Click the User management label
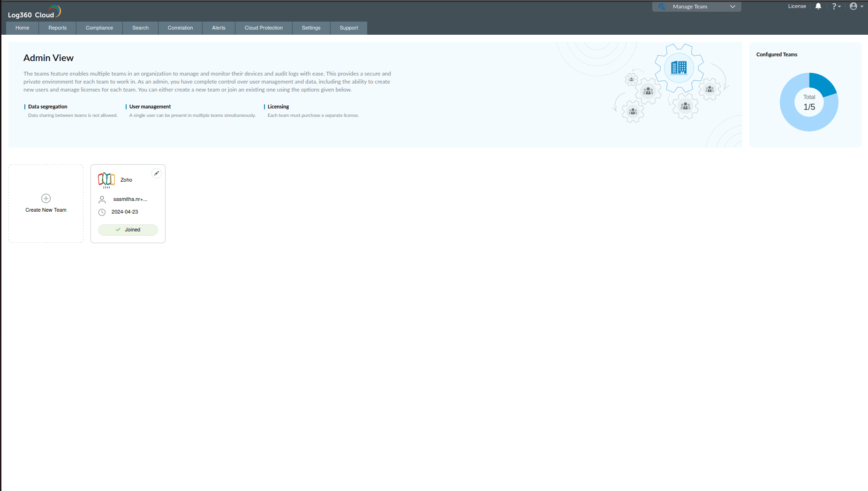The image size is (868, 491). pyautogui.click(x=150, y=107)
